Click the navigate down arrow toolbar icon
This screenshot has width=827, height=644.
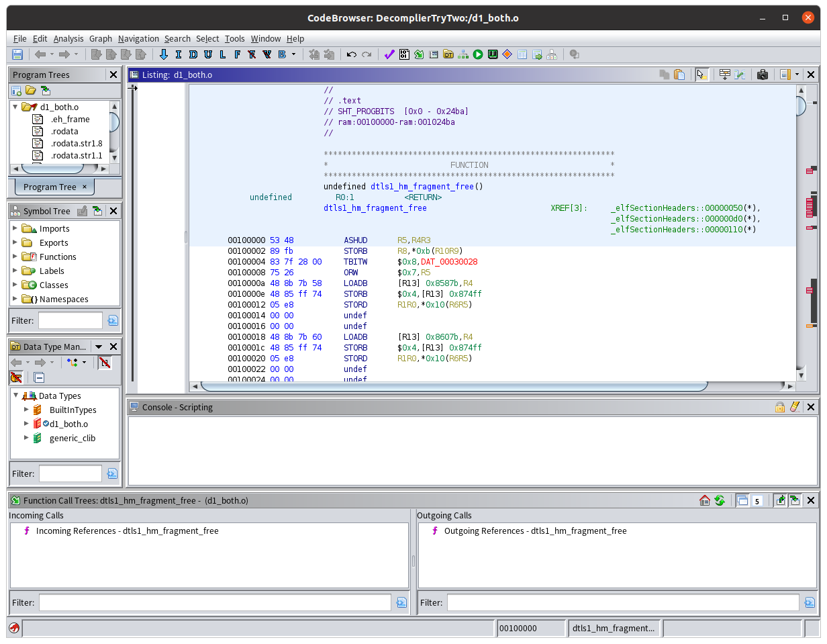pyautogui.click(x=163, y=54)
